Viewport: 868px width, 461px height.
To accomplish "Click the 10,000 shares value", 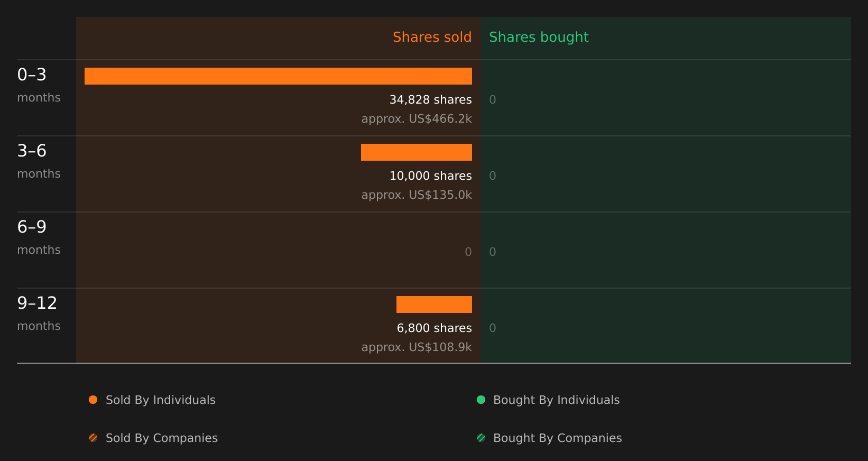I will (430, 176).
